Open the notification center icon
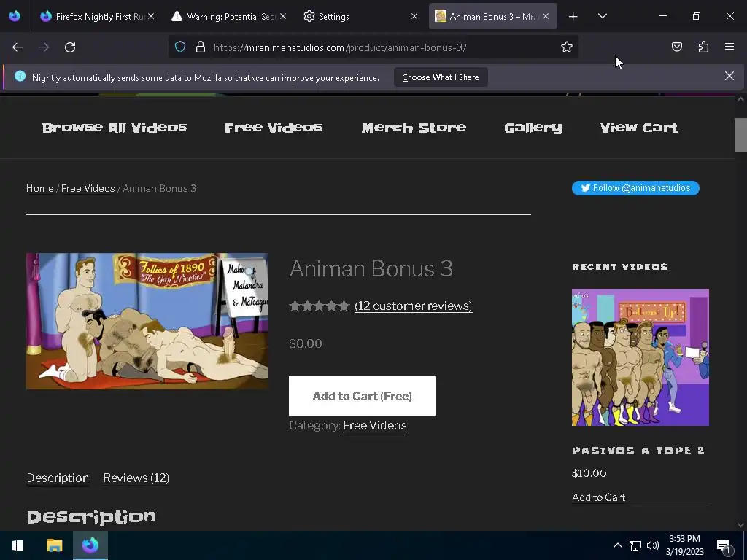 coord(724,545)
